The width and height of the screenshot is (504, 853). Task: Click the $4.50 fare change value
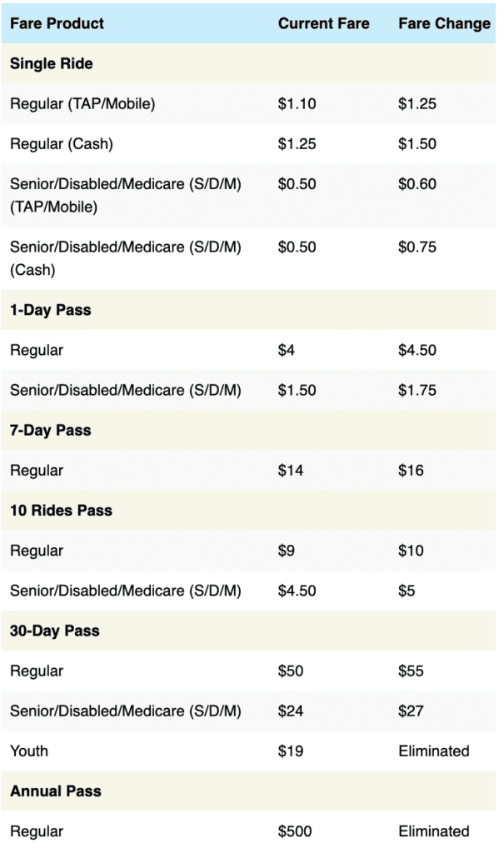[x=417, y=351]
